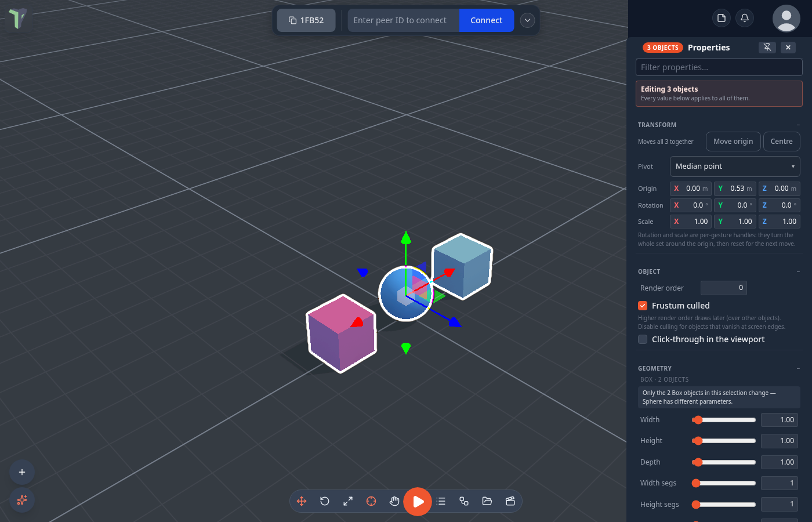Click the Rotation Y value field
The width and height of the screenshot is (812, 522).
[x=735, y=205]
